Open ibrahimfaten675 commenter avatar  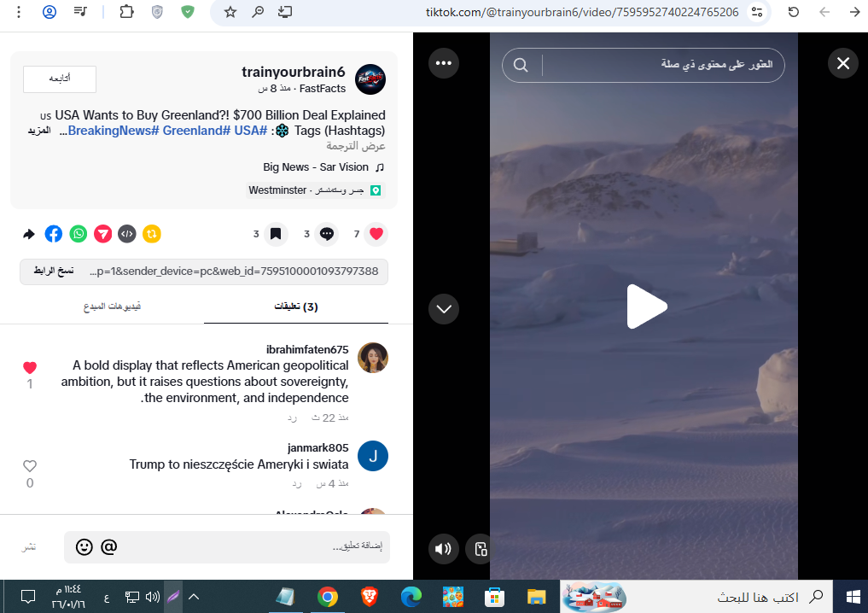tap(373, 358)
